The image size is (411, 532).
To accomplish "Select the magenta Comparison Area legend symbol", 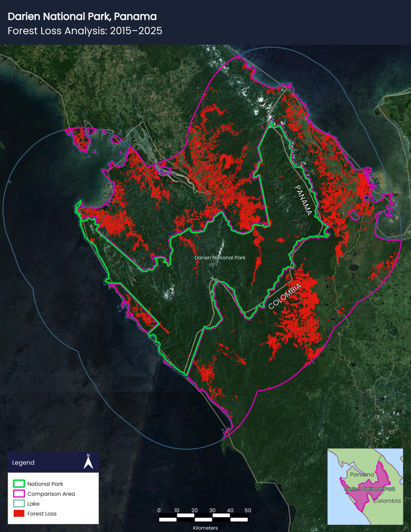I will coord(19,494).
